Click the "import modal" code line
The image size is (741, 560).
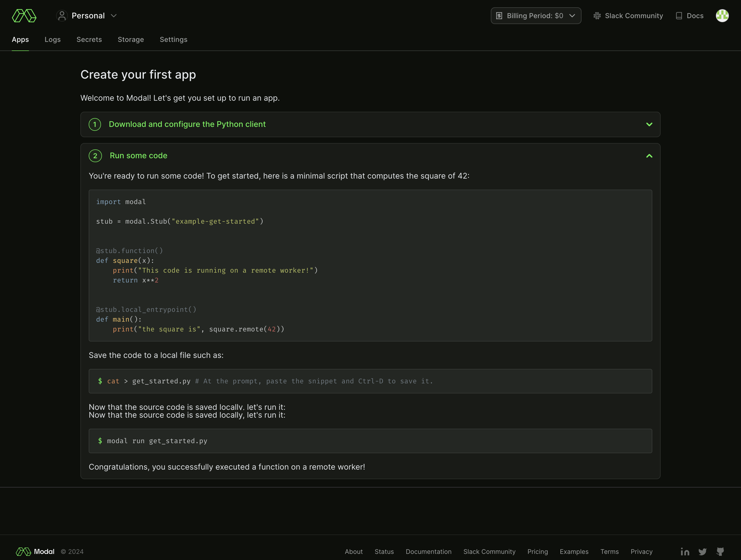click(121, 202)
